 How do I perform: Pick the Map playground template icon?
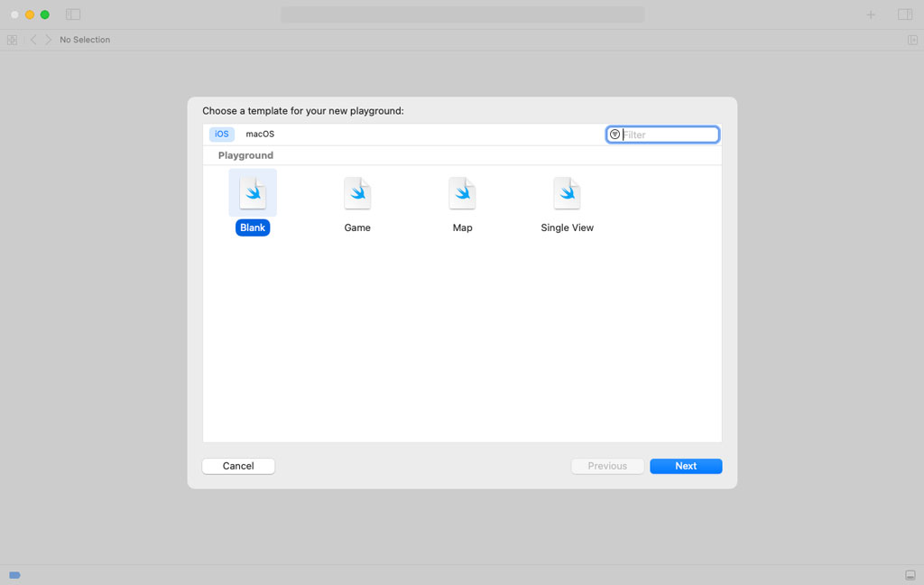(462, 193)
